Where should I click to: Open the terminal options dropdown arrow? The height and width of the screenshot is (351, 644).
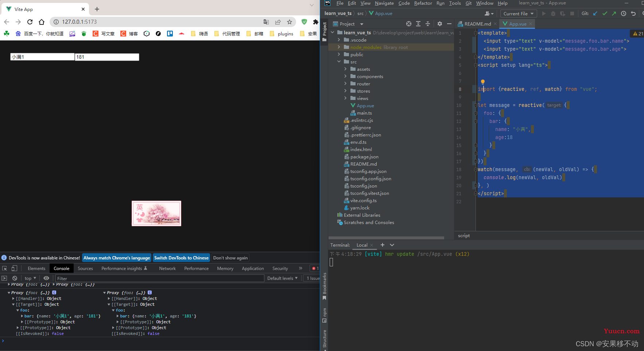[x=392, y=245]
